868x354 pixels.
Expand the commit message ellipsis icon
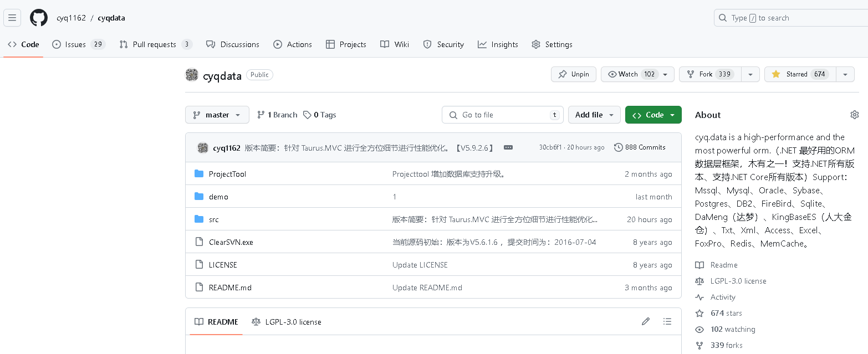click(x=508, y=147)
